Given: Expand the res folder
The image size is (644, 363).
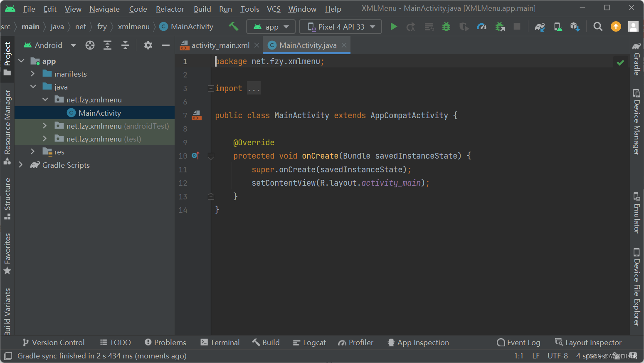Looking at the screenshot, I should pyautogui.click(x=33, y=152).
